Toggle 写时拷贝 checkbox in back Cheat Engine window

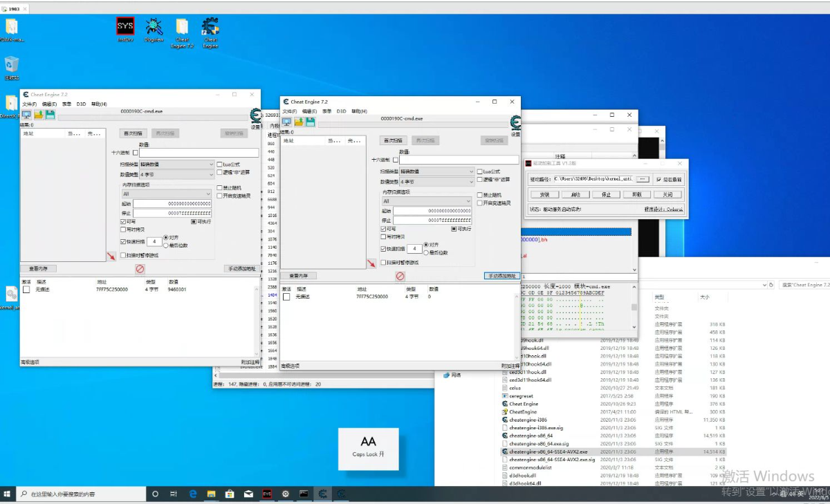coord(124,229)
